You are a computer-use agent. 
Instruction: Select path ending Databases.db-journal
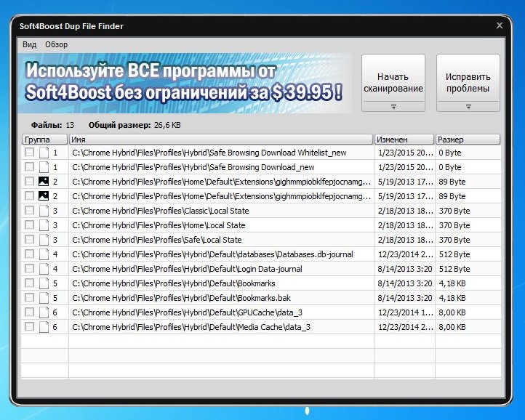coord(212,254)
